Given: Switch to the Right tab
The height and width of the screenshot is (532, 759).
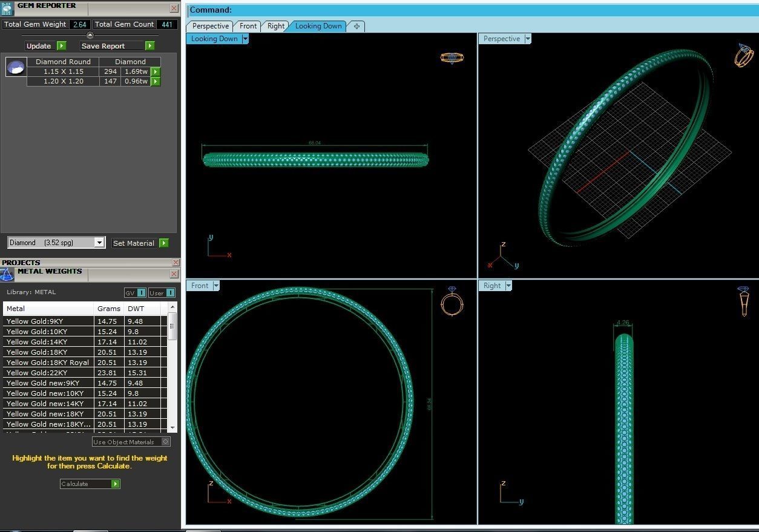Looking at the screenshot, I should [276, 26].
